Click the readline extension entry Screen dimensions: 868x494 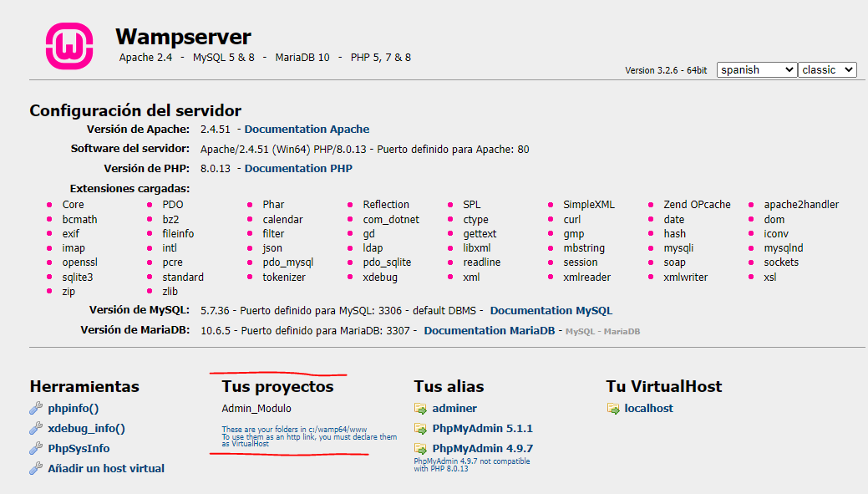[481, 262]
